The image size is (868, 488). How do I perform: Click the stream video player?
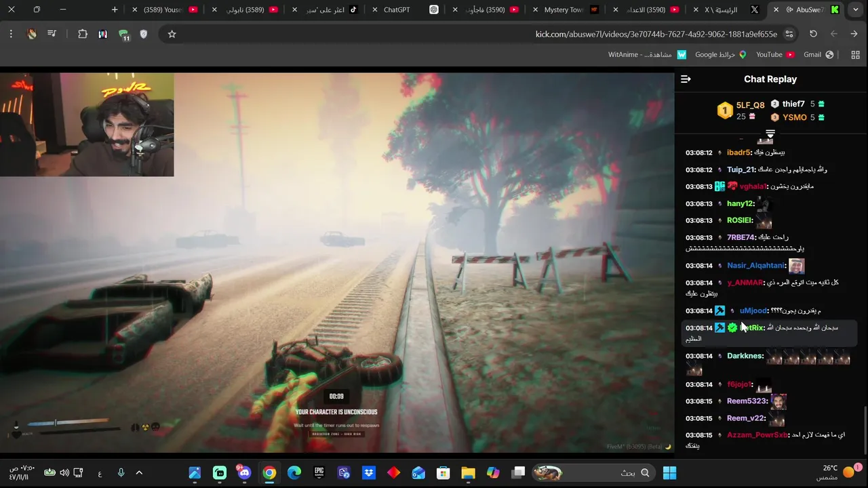pos(337,262)
